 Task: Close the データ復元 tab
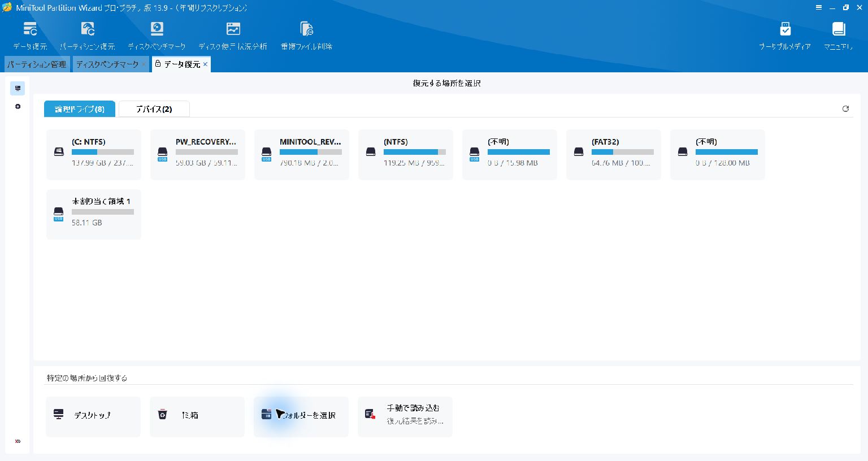205,64
